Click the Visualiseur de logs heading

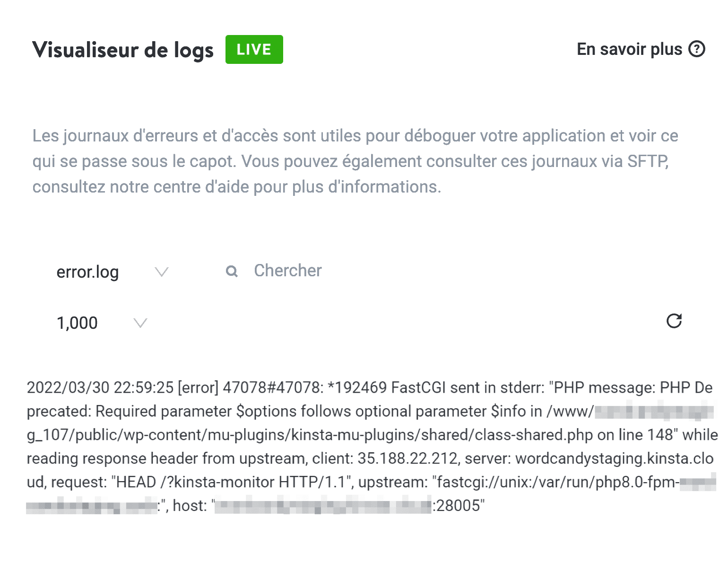(x=123, y=49)
